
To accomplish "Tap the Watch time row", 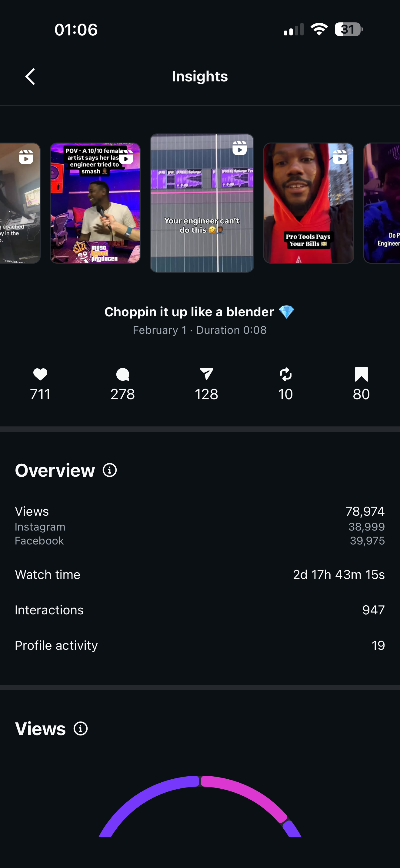I will point(200,574).
